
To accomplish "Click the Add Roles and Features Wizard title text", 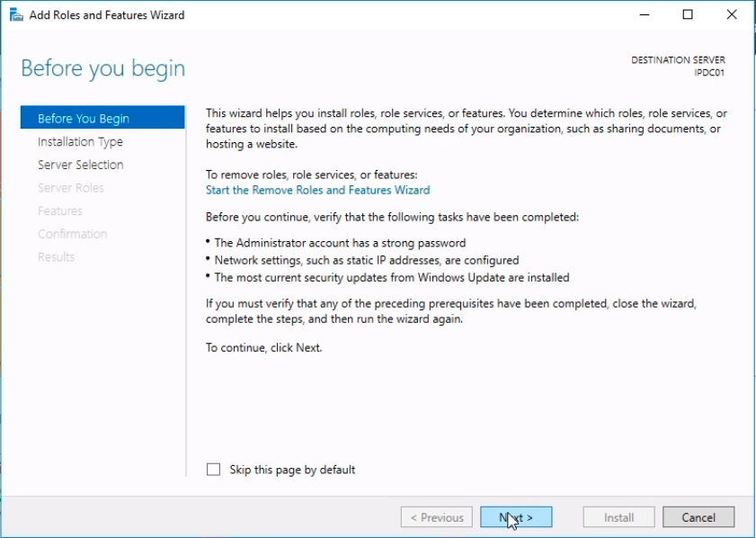I will pyautogui.click(x=107, y=14).
